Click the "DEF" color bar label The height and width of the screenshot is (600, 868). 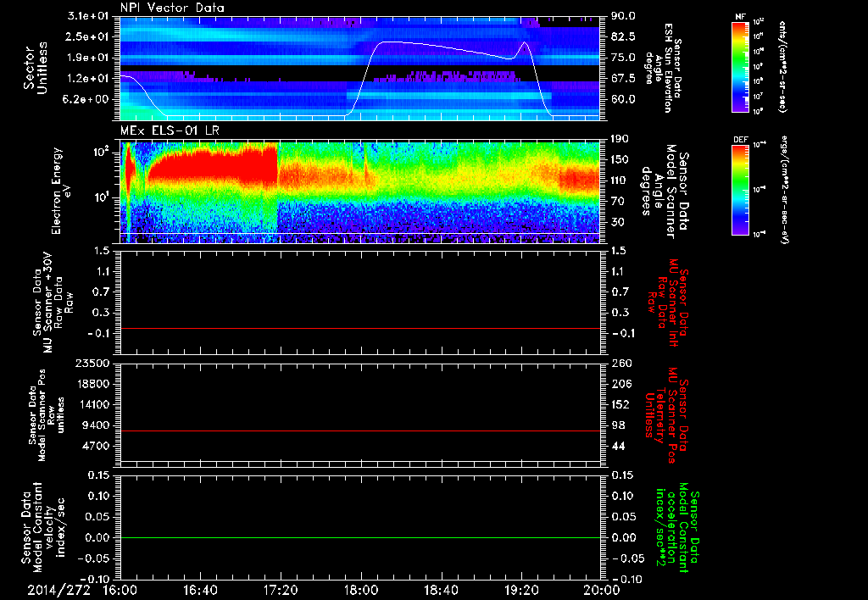741,140
